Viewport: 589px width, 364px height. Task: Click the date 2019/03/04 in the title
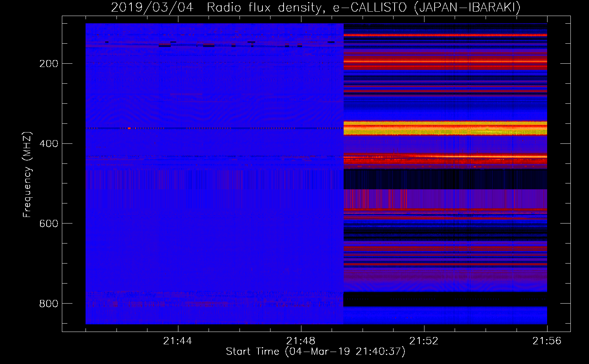(152, 7)
